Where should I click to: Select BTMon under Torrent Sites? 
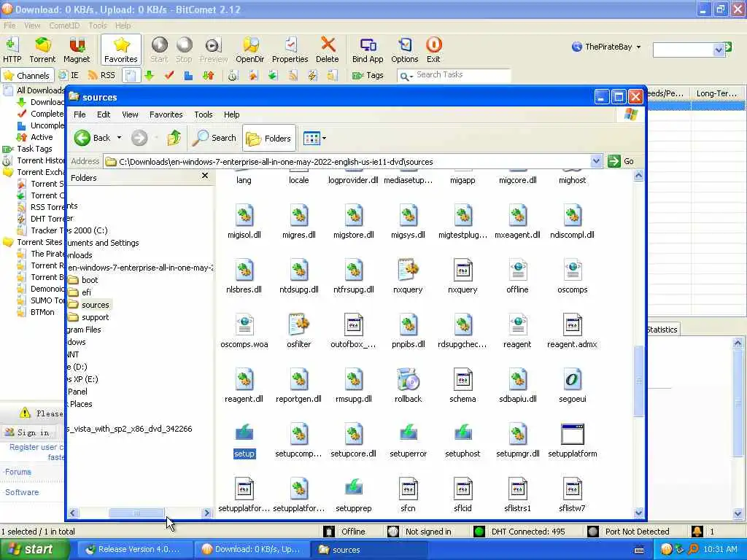coord(42,312)
